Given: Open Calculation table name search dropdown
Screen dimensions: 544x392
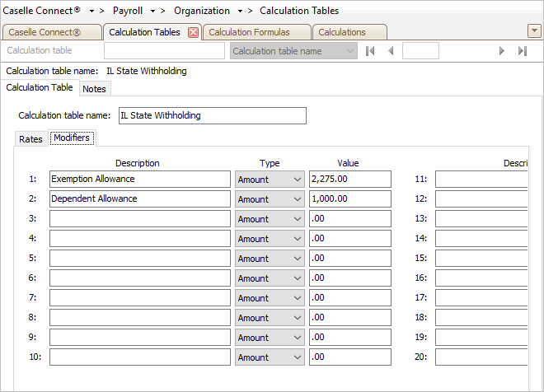Looking at the screenshot, I should point(294,51).
